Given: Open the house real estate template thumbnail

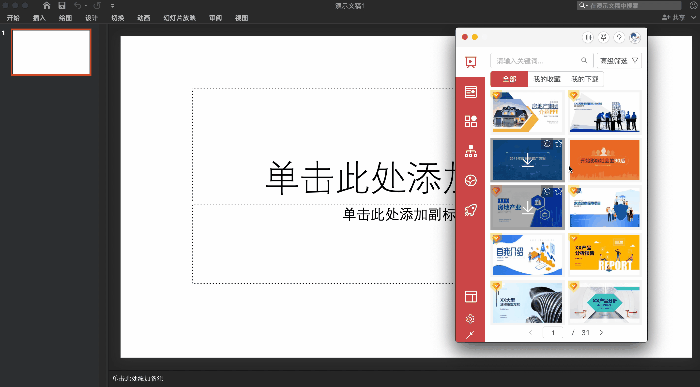Looking at the screenshot, I should 527,112.
